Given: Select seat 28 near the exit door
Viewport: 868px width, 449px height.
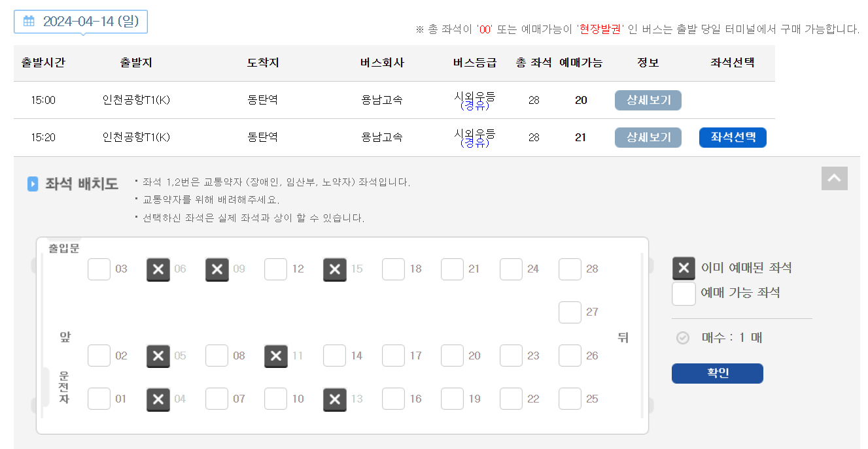Looking at the screenshot, I should point(570,269).
